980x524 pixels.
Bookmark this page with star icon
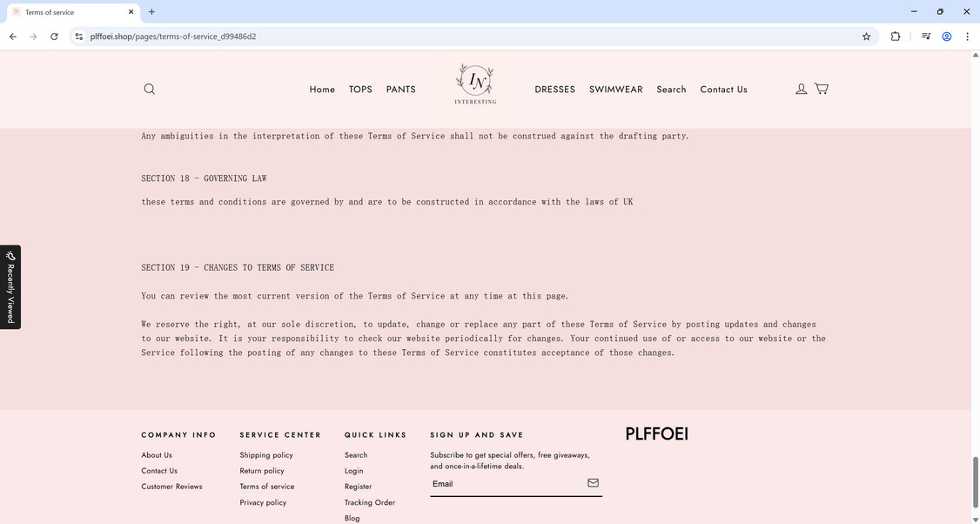[x=866, y=37]
